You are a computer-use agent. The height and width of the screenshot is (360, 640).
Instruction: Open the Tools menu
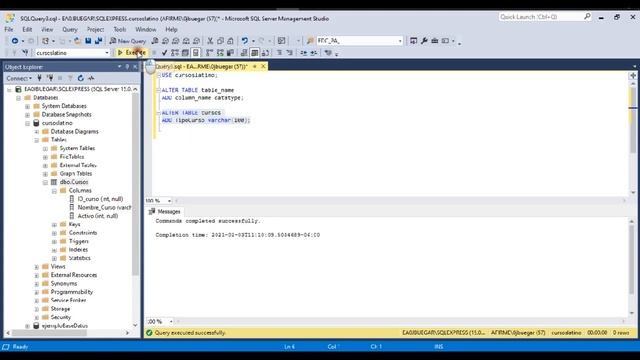pos(120,29)
